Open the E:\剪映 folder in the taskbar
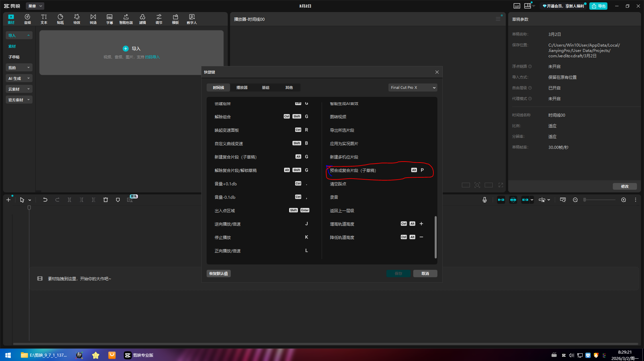This screenshot has width=644, height=361. click(x=44, y=355)
